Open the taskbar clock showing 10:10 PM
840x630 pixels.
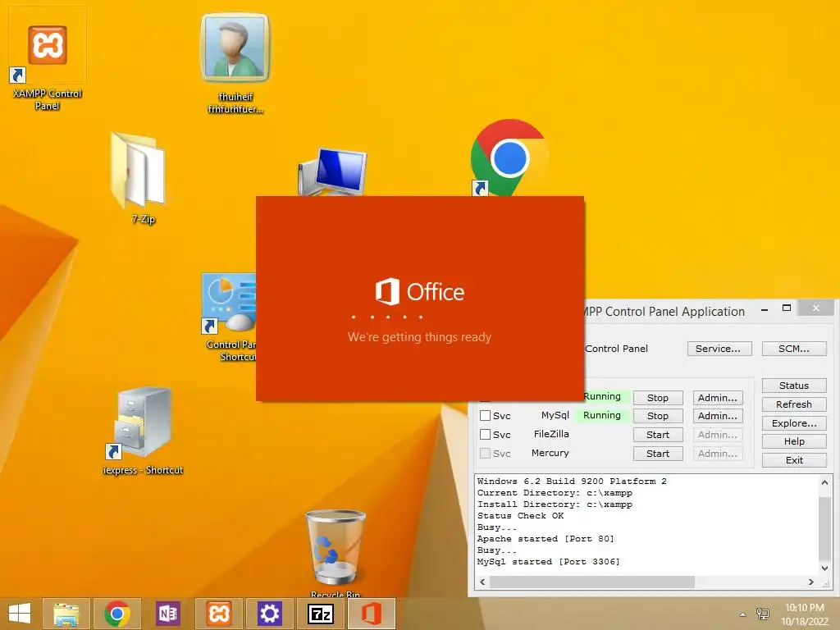click(x=804, y=614)
